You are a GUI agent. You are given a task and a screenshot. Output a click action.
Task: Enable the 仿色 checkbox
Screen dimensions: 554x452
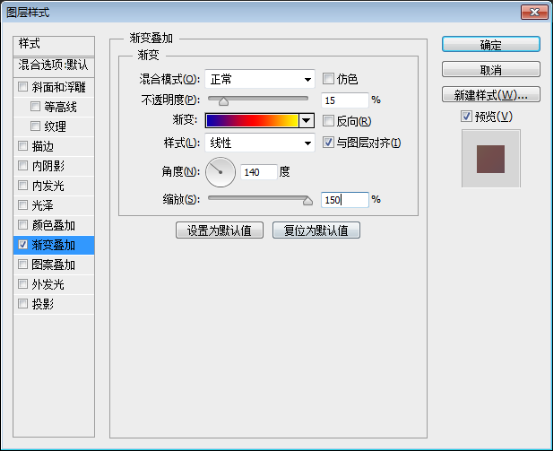pyautogui.click(x=328, y=78)
